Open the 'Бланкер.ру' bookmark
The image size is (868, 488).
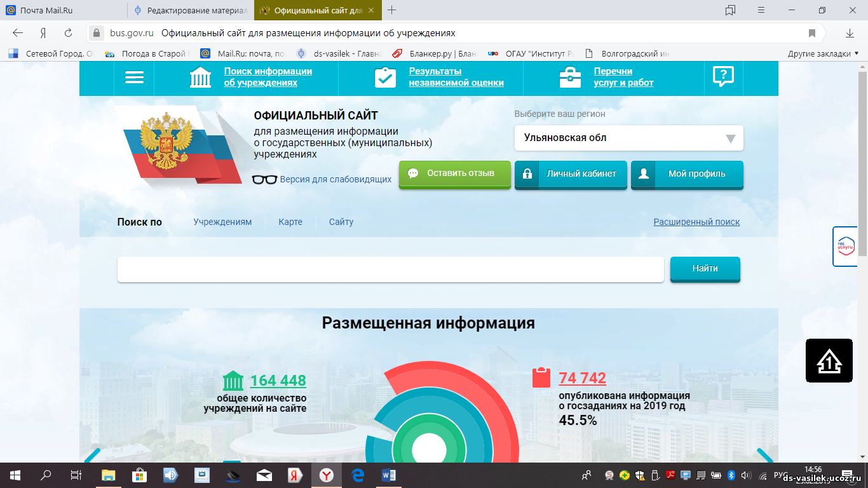434,54
